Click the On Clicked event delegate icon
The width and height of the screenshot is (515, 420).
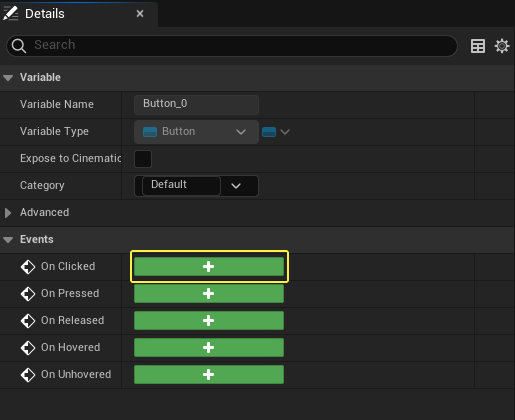tap(28, 267)
